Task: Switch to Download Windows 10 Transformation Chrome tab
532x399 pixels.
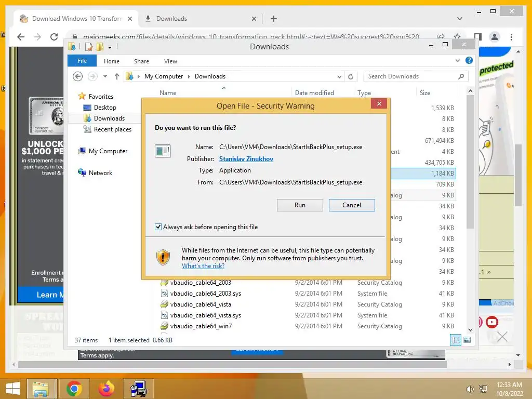Action: coord(76,18)
